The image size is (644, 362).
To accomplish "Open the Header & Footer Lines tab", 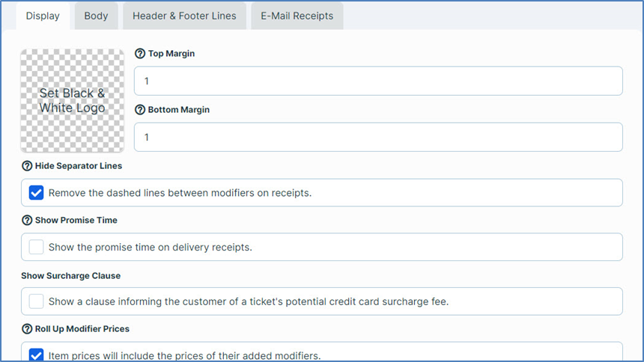I will click(184, 16).
